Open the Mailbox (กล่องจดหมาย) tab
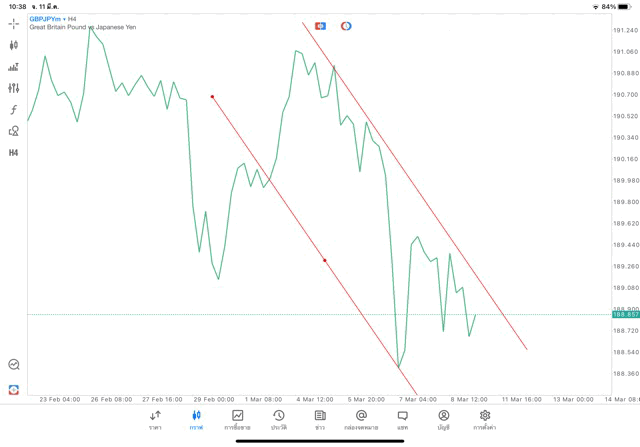 pyautogui.click(x=361, y=419)
